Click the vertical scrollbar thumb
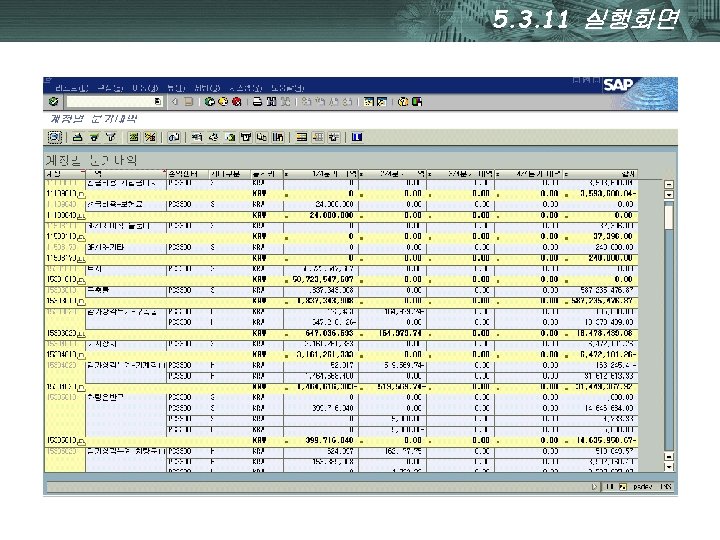Screen dimensions: 720x540 [x=669, y=217]
